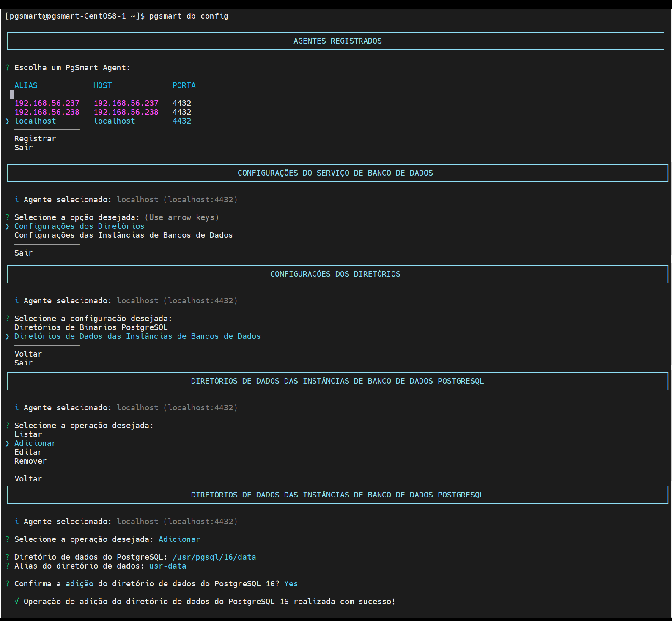Click the selection arrow beside Configurações dos Diretórios
The image size is (672, 621).
tap(7, 226)
